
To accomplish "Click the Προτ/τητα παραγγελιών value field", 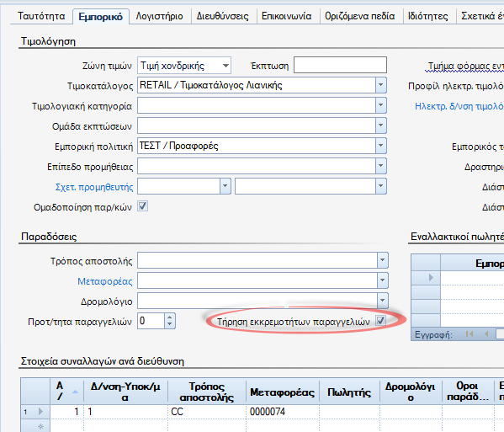I will 151,321.
